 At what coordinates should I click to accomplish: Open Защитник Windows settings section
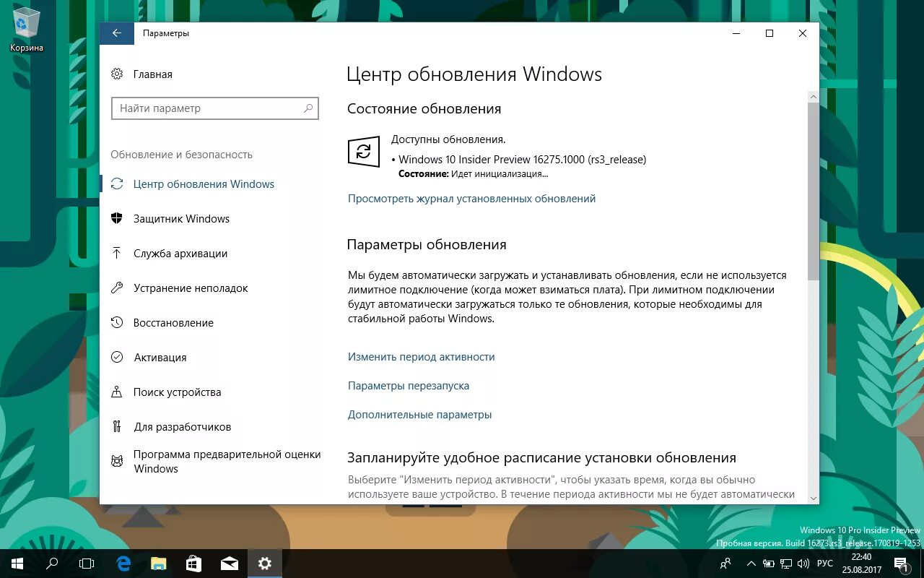click(182, 218)
